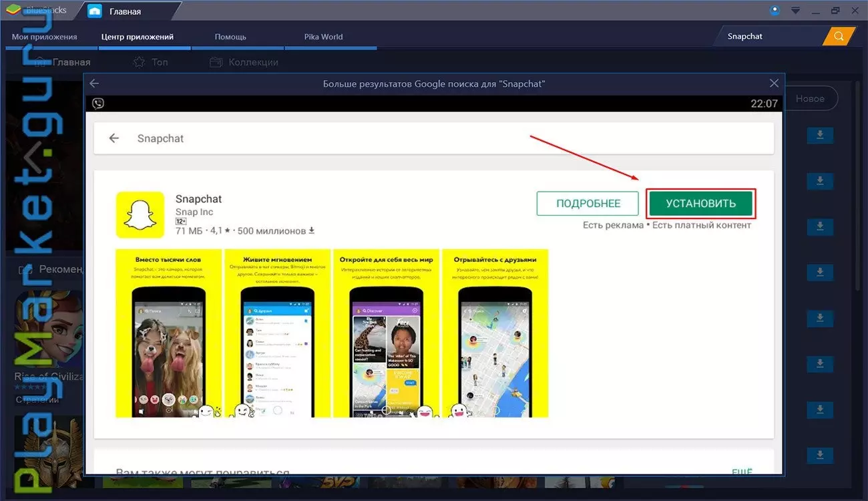Open the Pika World tab
868x501 pixels.
click(323, 37)
